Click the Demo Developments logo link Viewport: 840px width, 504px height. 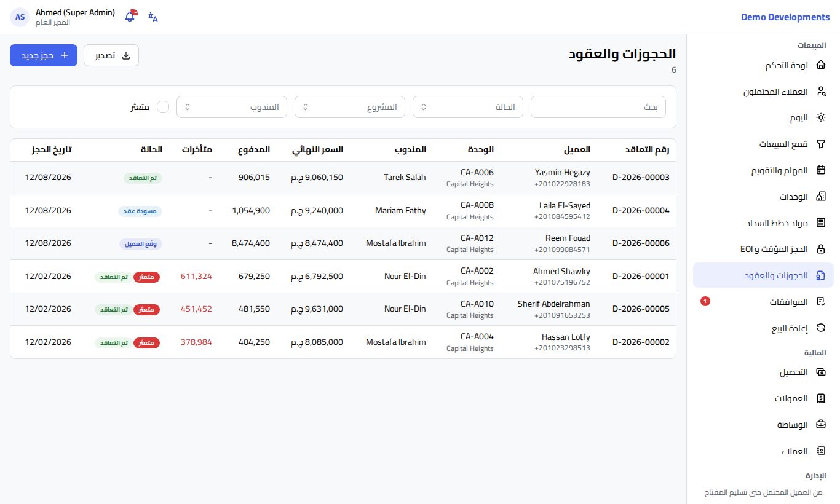point(785,17)
